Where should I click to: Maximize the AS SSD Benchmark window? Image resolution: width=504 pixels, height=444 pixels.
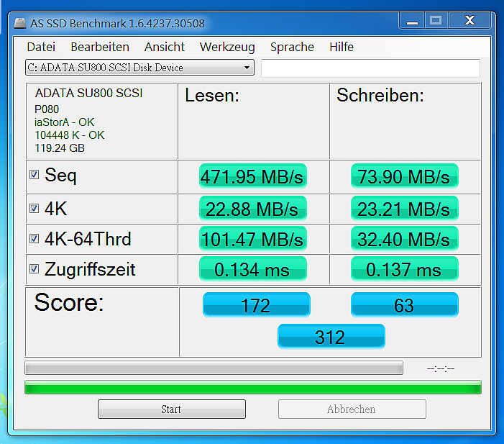[x=436, y=21]
